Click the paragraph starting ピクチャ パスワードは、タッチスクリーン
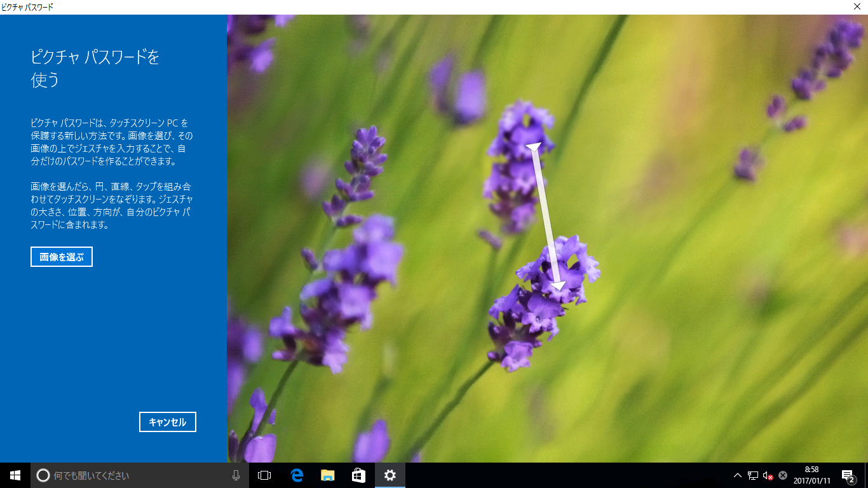 pos(112,142)
